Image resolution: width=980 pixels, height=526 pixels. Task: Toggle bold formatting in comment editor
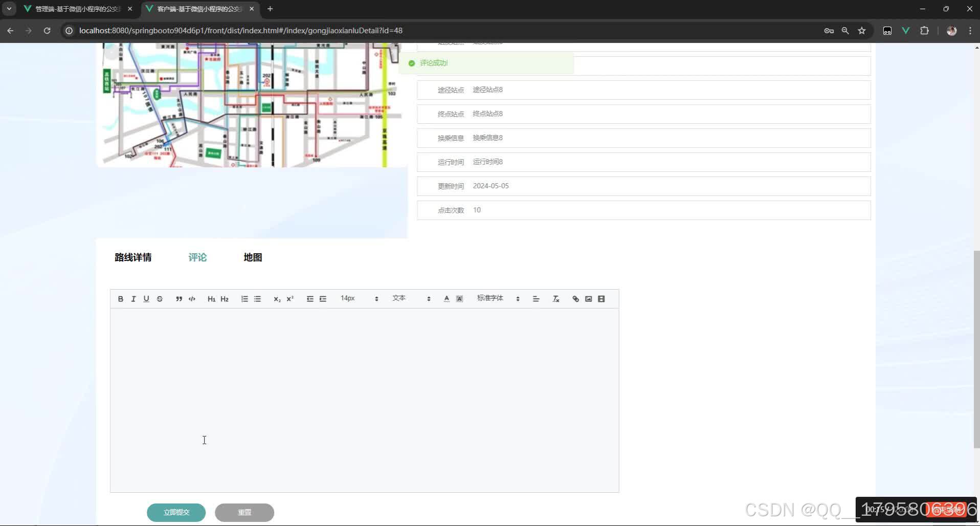click(121, 299)
